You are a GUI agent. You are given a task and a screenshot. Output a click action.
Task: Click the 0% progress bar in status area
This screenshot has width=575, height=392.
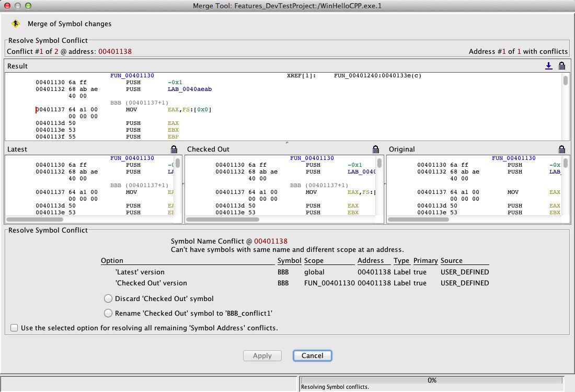(x=432, y=380)
